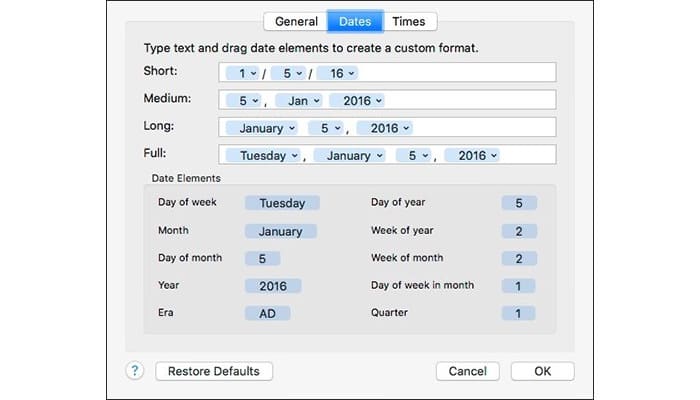Click Restore Defaults button
The image size is (700, 400).
tap(214, 371)
